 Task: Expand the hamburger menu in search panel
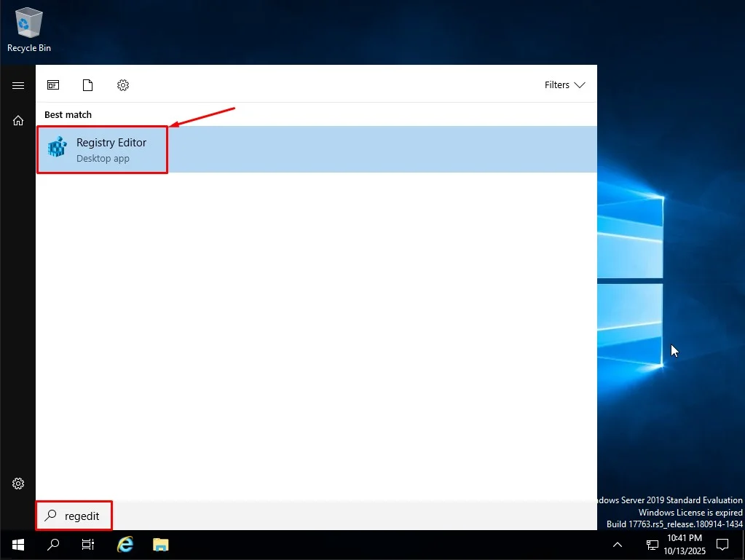coord(17,85)
